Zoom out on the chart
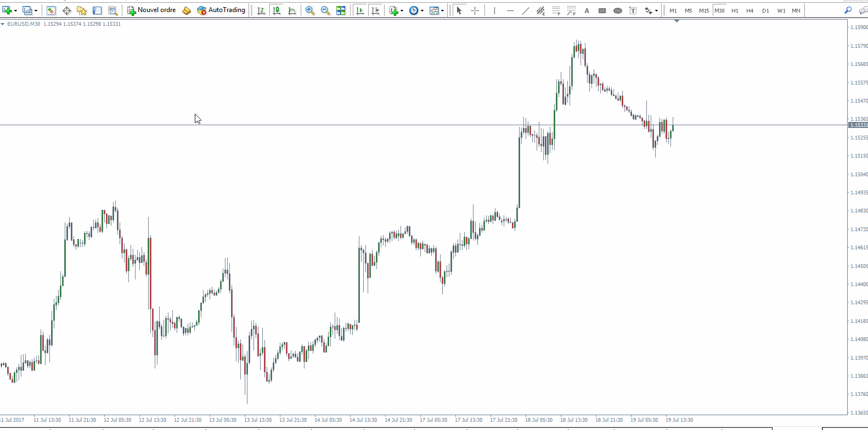 tap(325, 10)
